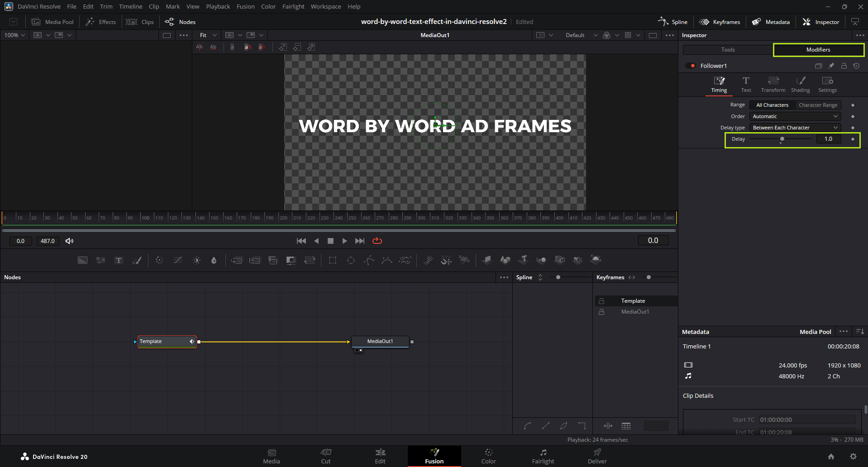
Task: Select the Paint tool icon
Action: click(137, 260)
